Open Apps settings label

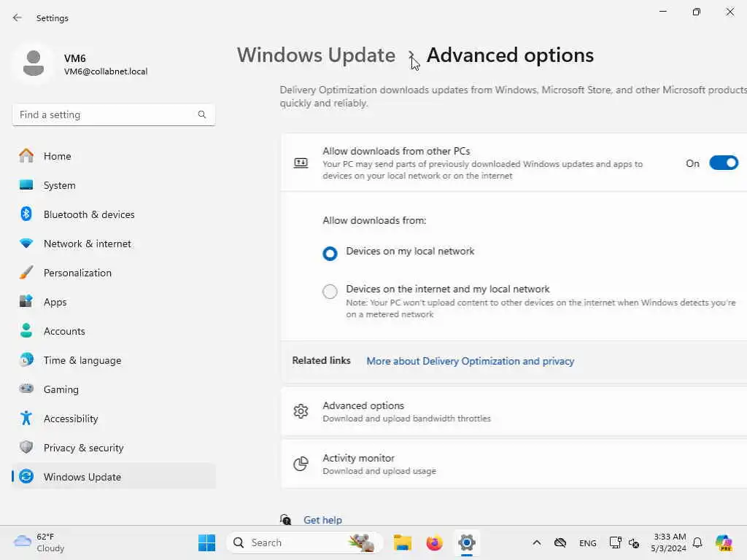tap(55, 302)
